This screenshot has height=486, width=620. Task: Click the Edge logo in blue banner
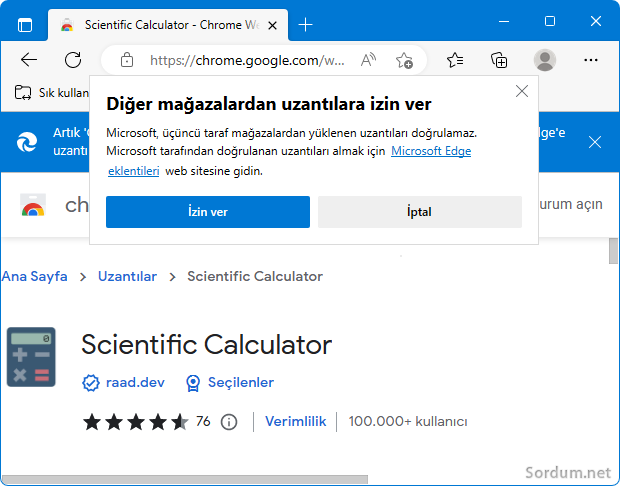[27, 142]
